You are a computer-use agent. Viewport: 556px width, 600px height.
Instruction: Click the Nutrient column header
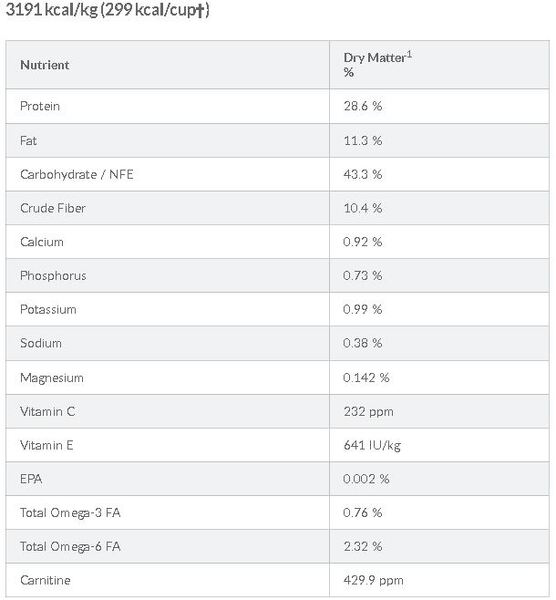[44, 65]
